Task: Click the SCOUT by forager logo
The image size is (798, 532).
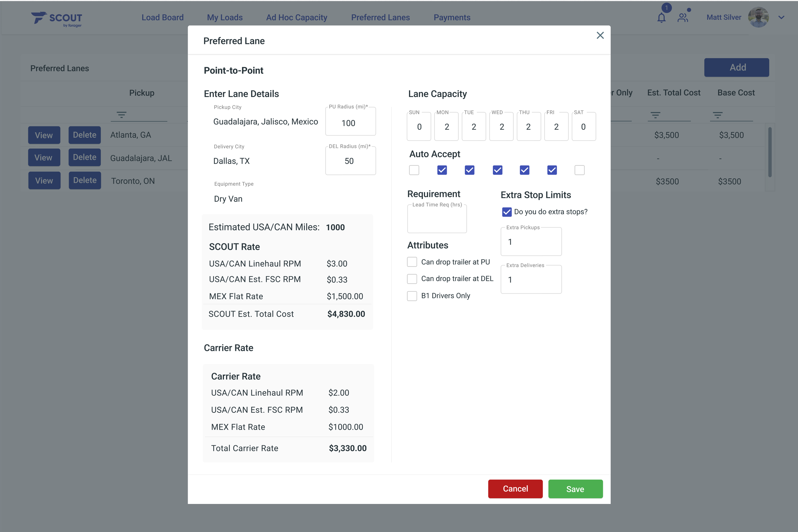Action: point(57,19)
